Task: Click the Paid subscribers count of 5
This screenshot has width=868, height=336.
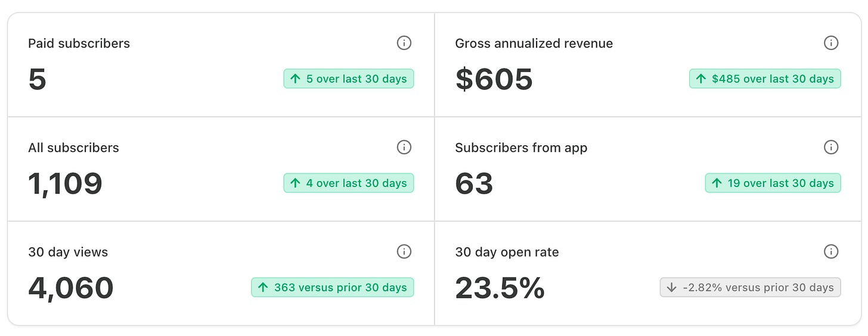Action: (x=37, y=79)
